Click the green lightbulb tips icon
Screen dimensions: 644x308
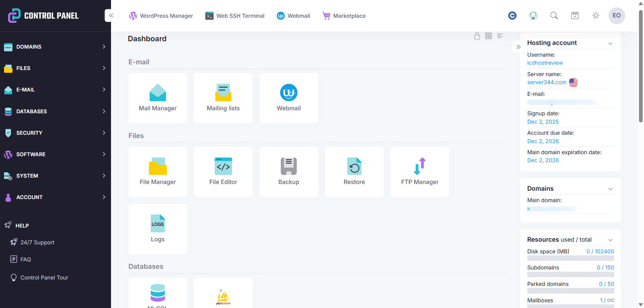[533, 15]
